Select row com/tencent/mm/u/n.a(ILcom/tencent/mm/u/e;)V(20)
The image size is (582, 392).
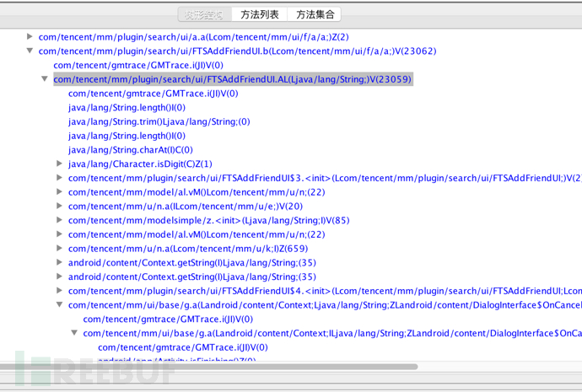coord(186,207)
